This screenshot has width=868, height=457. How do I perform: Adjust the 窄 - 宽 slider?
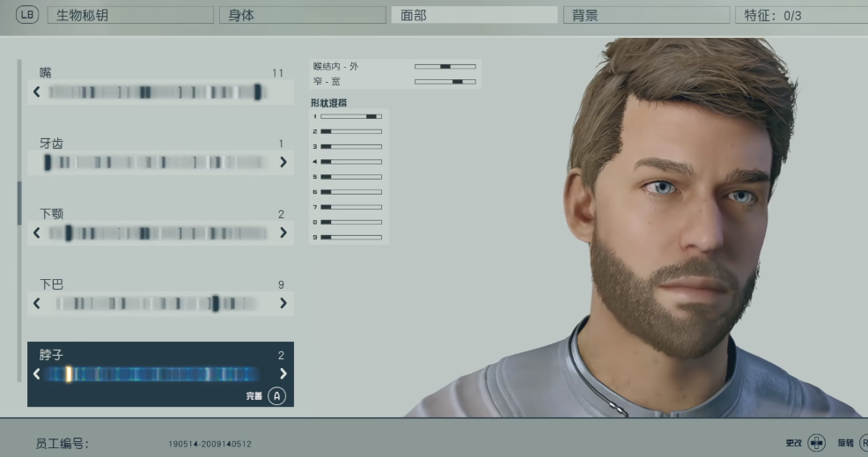pyautogui.click(x=445, y=81)
